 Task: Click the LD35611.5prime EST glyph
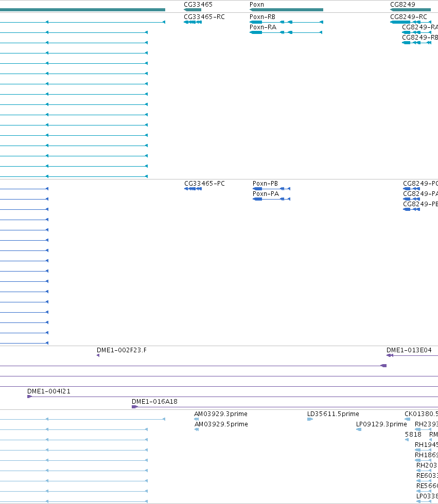[310, 419]
